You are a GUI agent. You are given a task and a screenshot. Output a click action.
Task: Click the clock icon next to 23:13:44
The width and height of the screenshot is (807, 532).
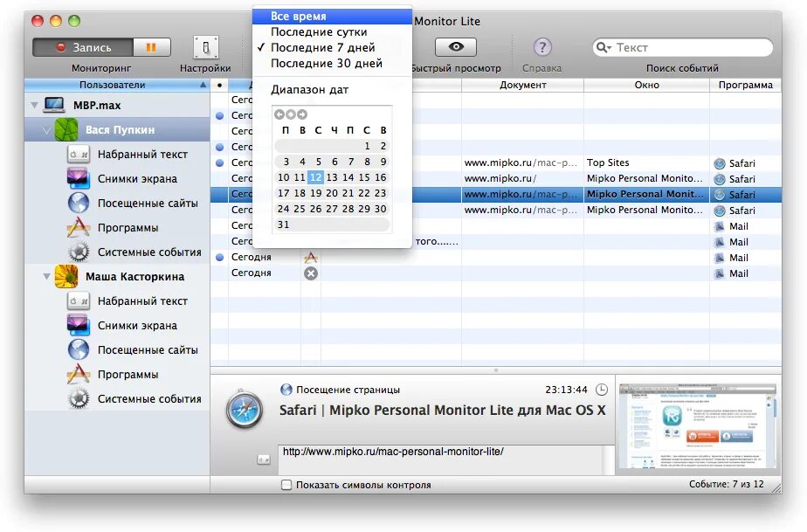coord(601,390)
